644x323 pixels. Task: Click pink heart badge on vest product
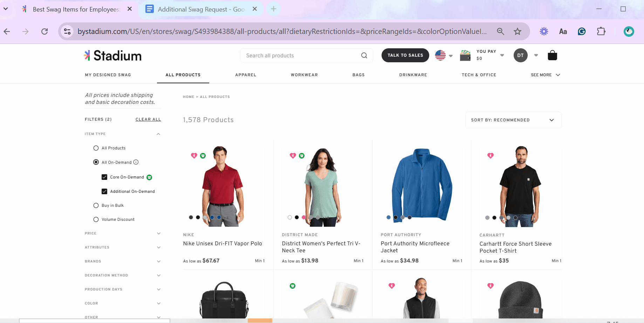click(392, 286)
